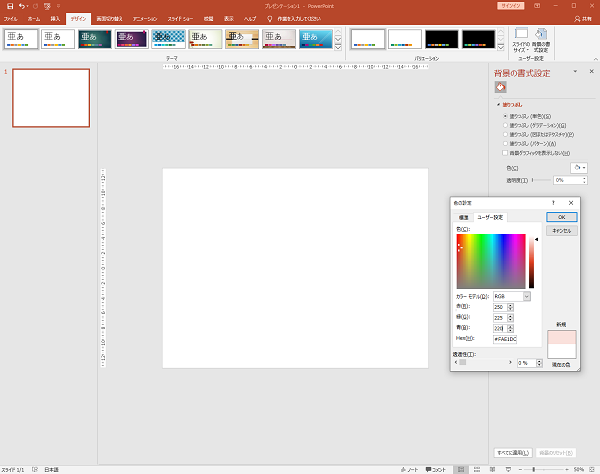Expand the Themes gallery More arrow

click(338, 47)
